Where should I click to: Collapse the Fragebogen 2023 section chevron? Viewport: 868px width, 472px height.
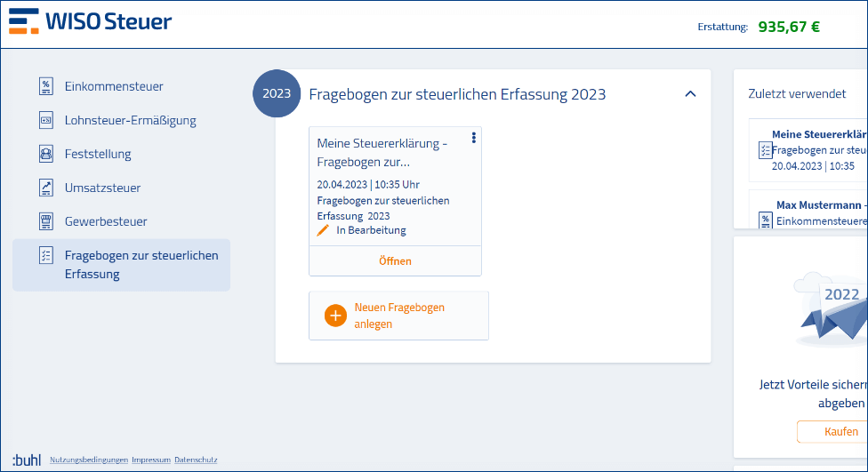(690, 94)
